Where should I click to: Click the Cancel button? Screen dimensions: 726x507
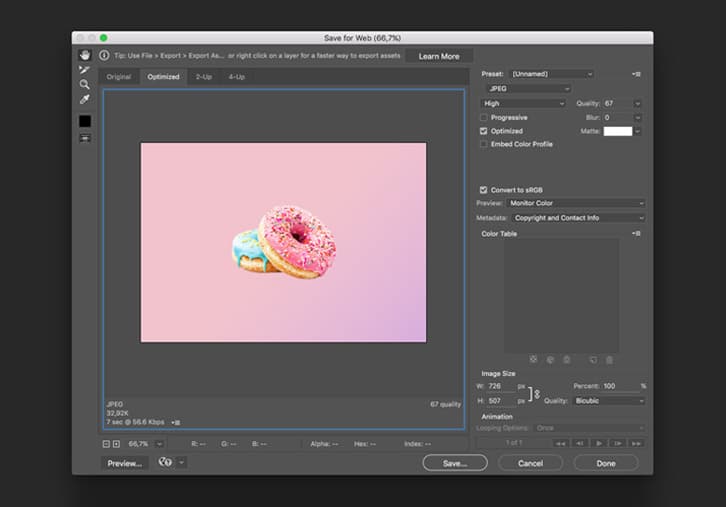point(531,463)
